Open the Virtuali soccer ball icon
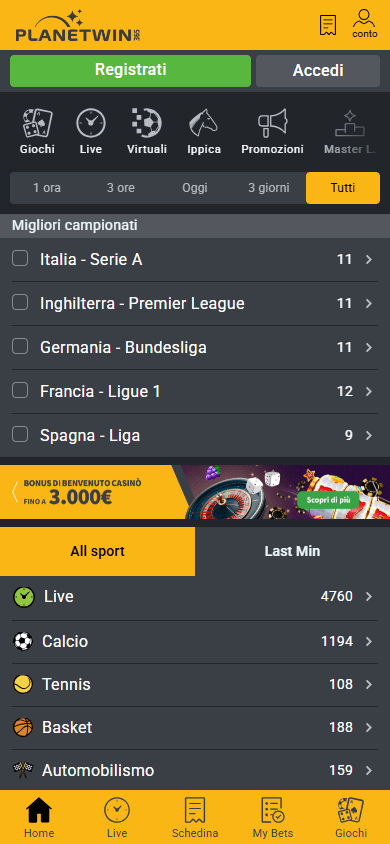 tap(147, 123)
